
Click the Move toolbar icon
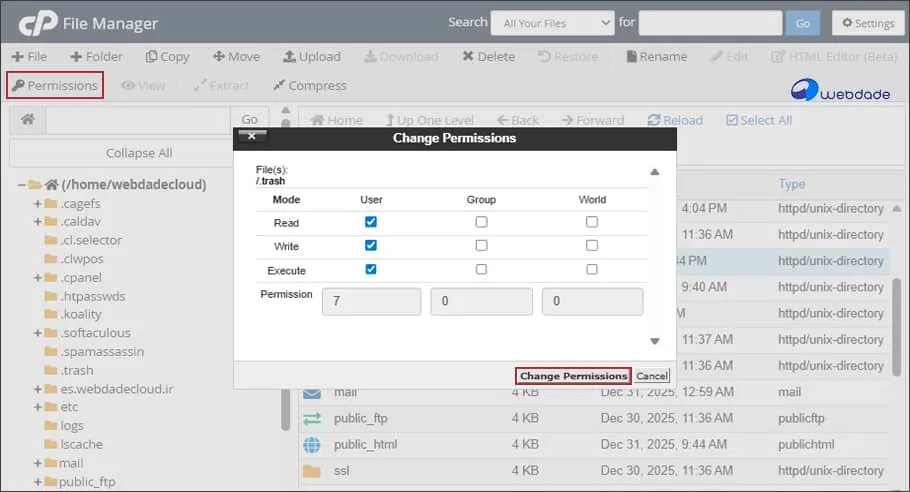coord(218,56)
